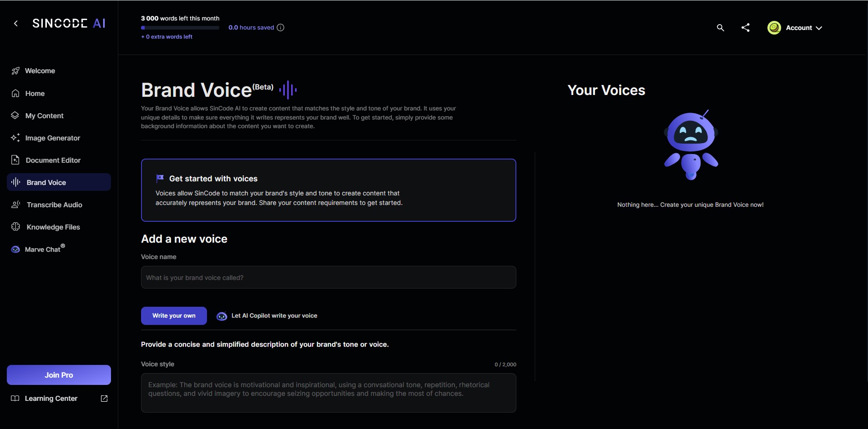Screen dimensions: 868x429
Task: Click the 3 000 words left text
Action: (180, 19)
